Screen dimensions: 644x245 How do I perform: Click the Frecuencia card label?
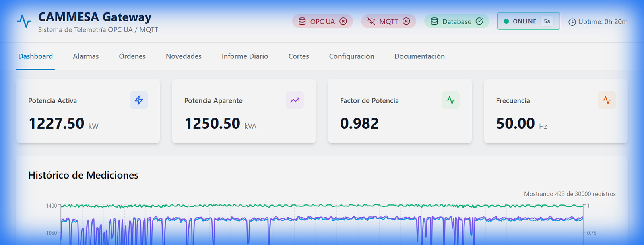(x=513, y=101)
